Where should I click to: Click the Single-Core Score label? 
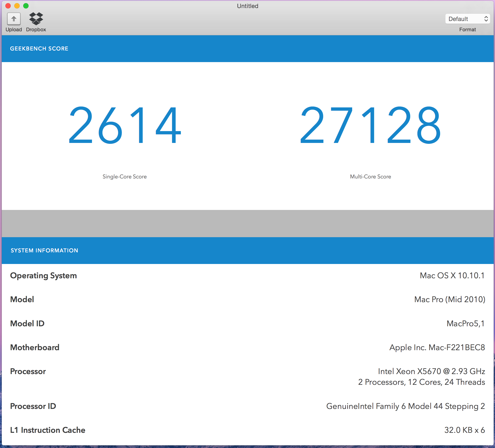125,176
